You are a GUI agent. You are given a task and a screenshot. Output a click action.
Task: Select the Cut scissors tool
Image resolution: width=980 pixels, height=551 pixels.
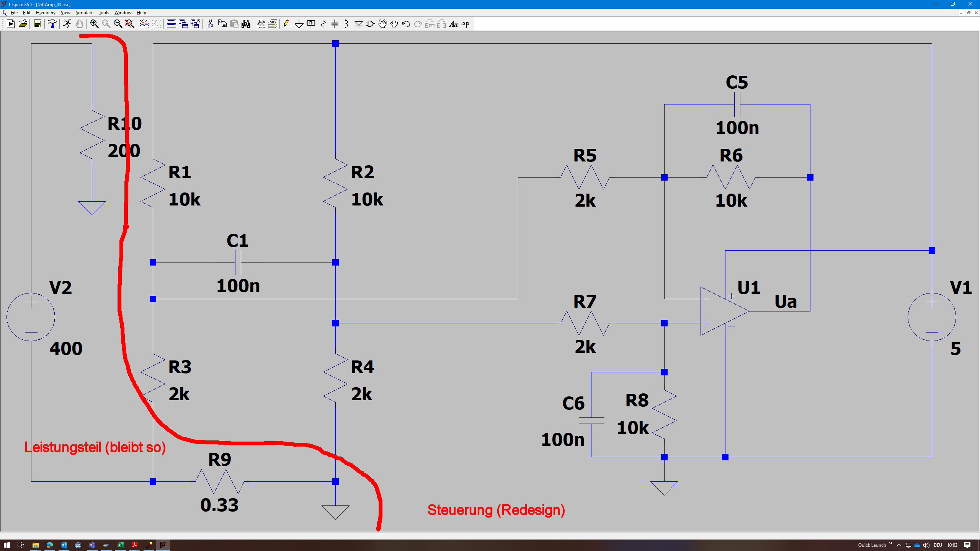[210, 24]
